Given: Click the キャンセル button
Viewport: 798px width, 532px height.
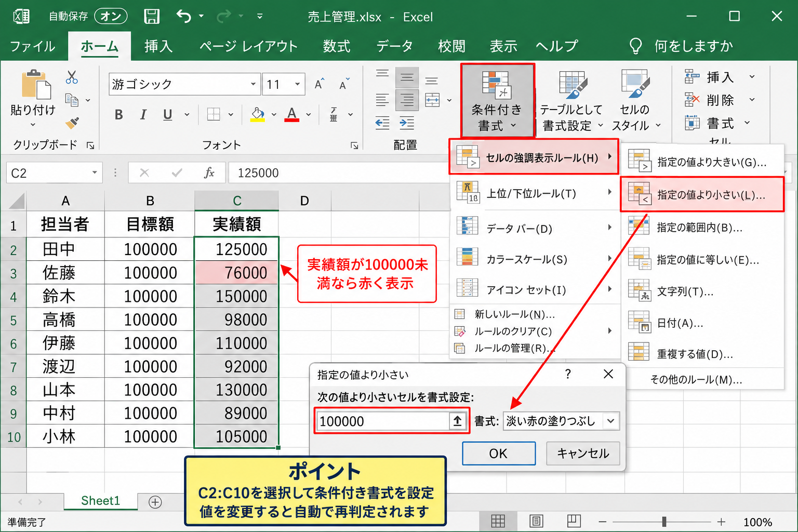Looking at the screenshot, I should tap(583, 454).
